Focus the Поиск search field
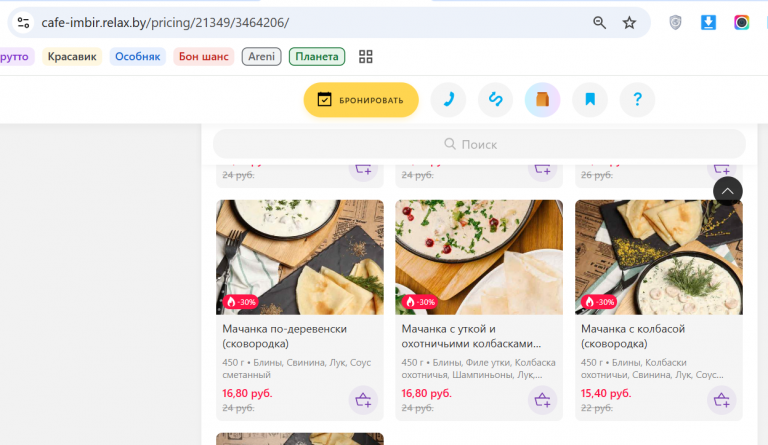 (480, 144)
